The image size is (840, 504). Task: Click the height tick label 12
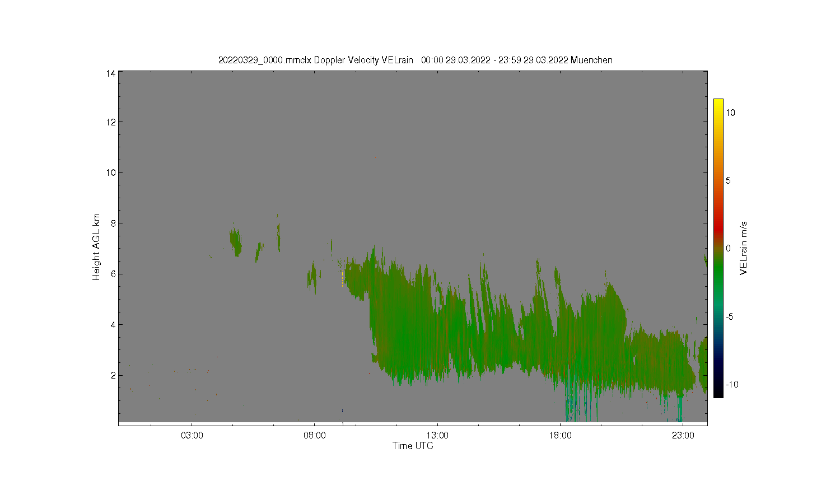click(111, 122)
